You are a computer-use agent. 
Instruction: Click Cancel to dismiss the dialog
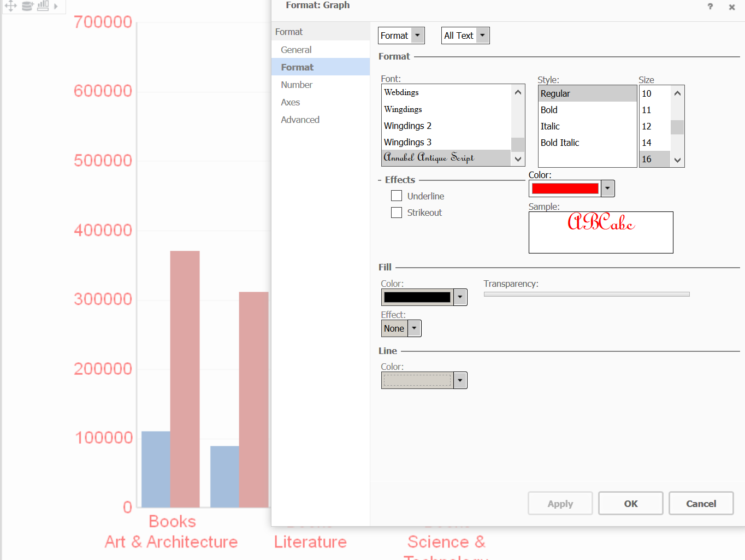701,503
